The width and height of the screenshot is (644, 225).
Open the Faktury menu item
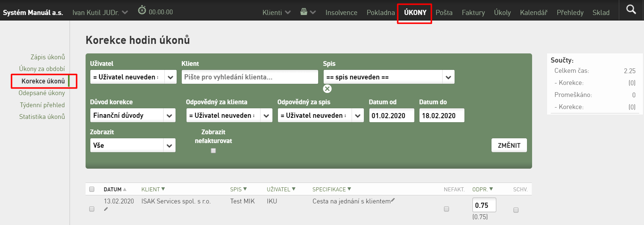click(473, 12)
